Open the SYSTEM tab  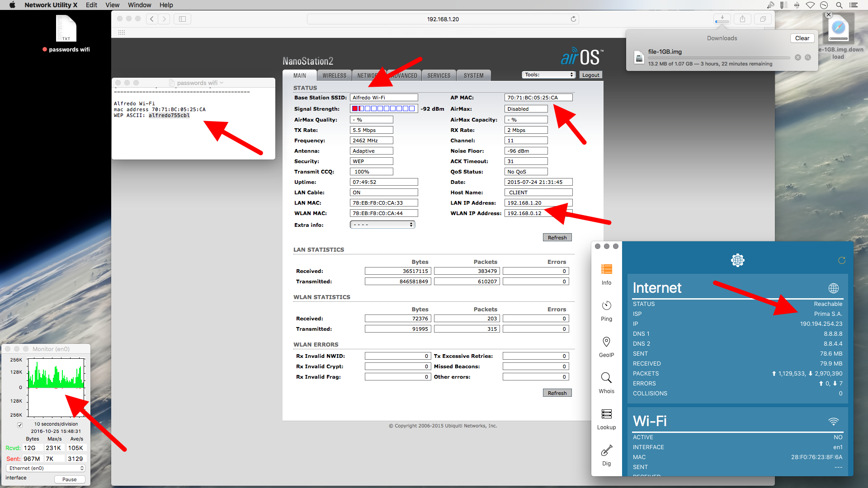click(x=473, y=75)
